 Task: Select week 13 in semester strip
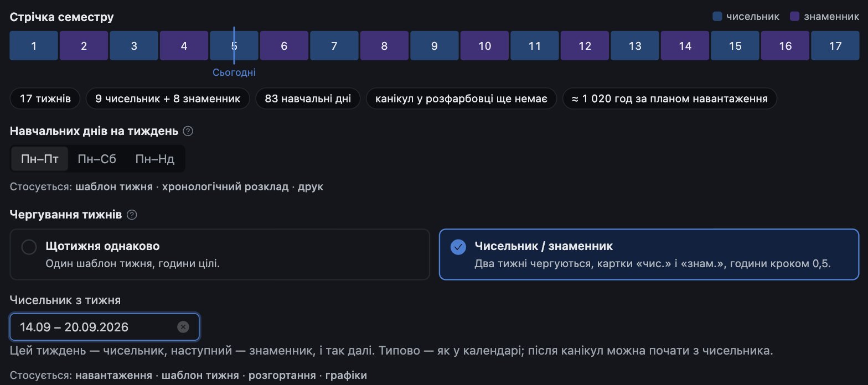[x=635, y=46]
